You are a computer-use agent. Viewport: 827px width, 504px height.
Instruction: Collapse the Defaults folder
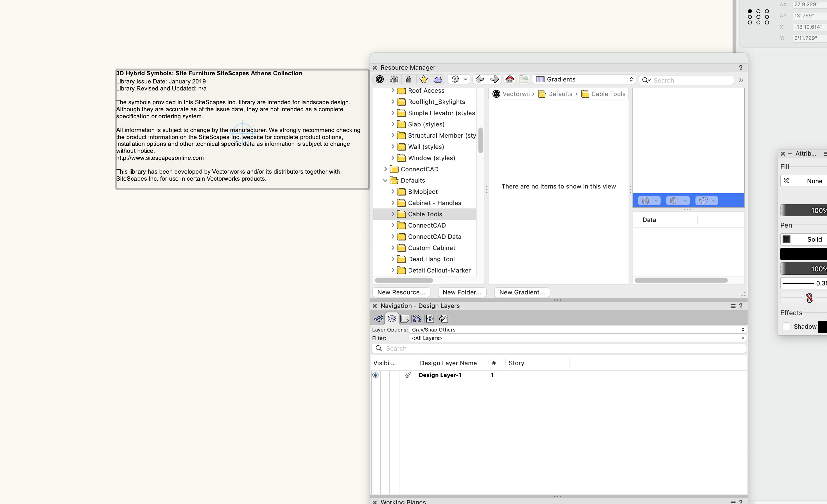click(385, 180)
